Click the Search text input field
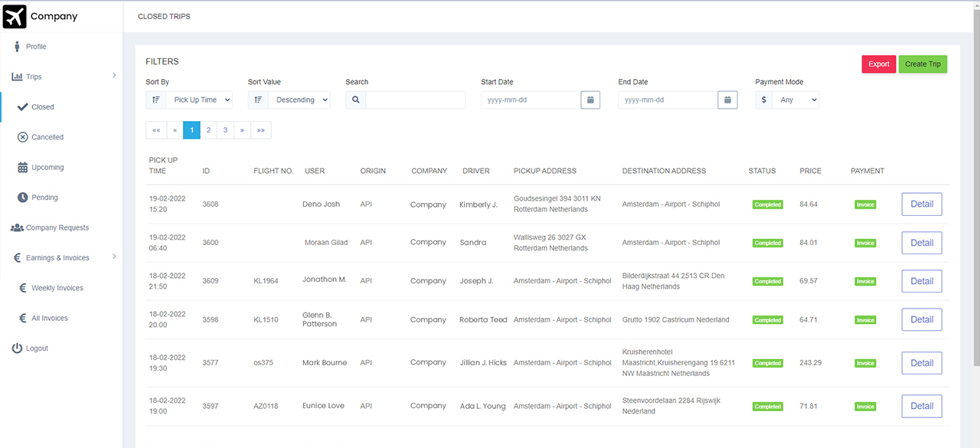This screenshot has height=448, width=980. click(415, 100)
